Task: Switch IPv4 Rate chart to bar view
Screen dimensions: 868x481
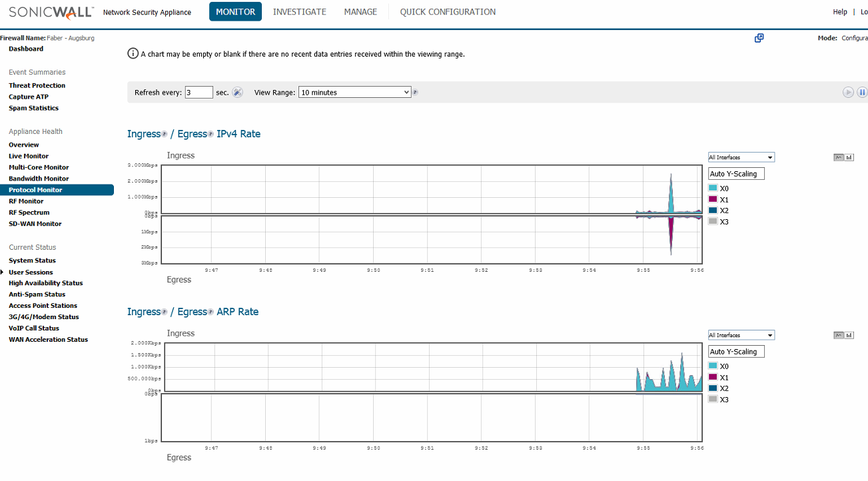Action: point(849,158)
